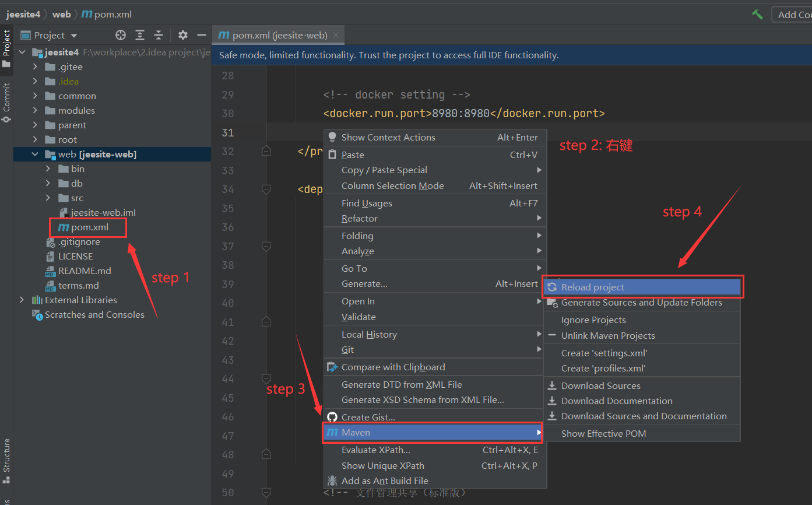Viewport: 812px width, 505px height.
Task: Click the locate file target icon
Action: coord(121,35)
